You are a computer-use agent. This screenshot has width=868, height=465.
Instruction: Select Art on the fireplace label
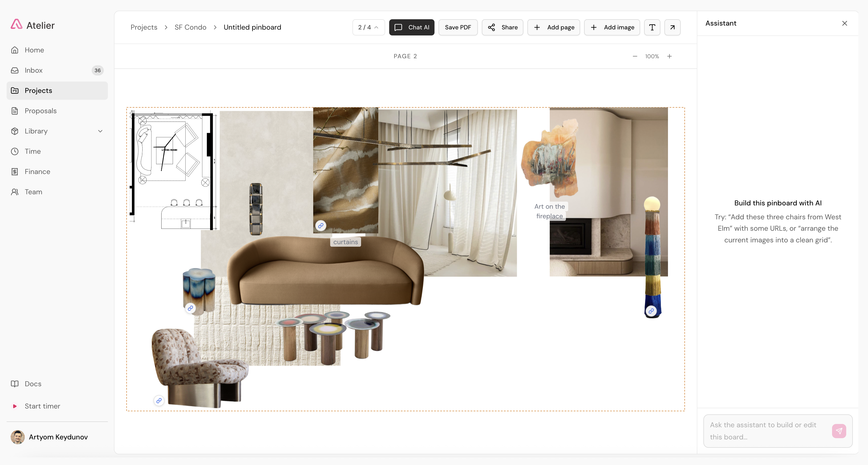[x=549, y=211]
